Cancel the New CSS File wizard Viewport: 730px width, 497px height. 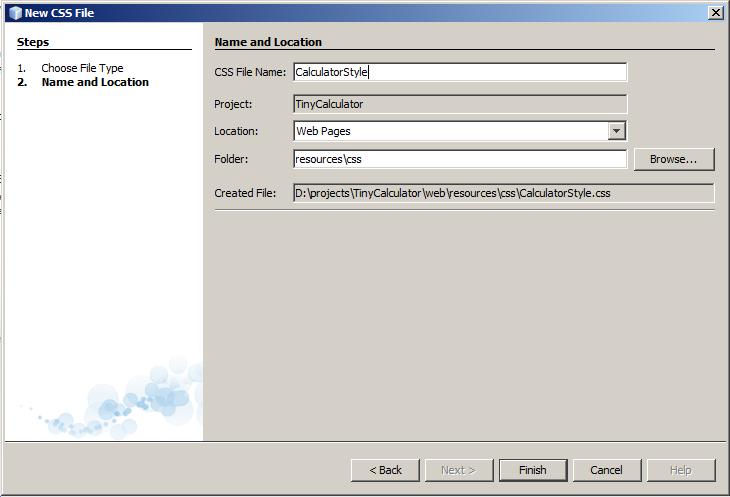pyautogui.click(x=606, y=470)
